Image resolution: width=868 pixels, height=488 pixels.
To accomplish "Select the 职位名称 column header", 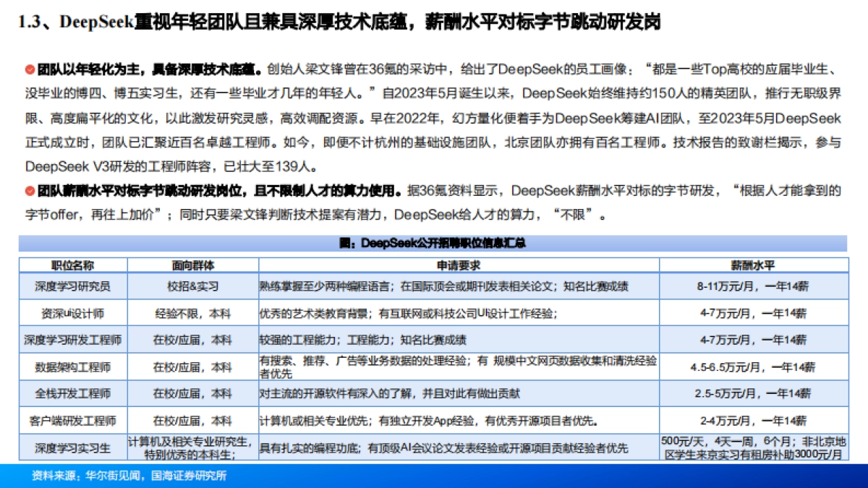I will click(x=75, y=263).
